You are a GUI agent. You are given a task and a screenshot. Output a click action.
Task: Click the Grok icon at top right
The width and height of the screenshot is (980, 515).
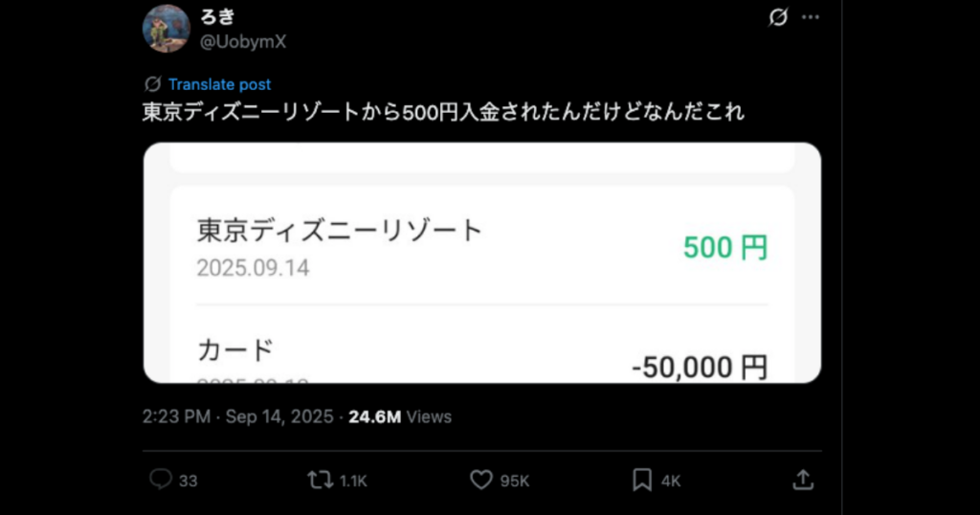click(x=778, y=18)
